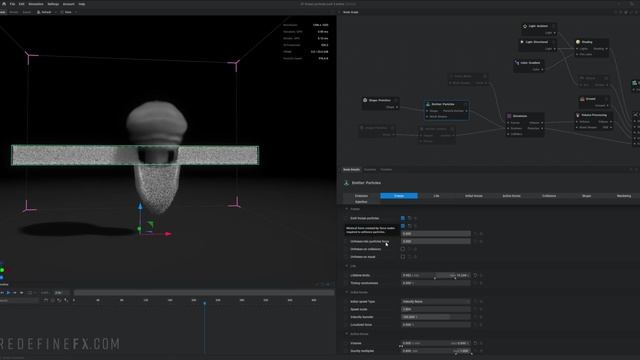Switch to the Emission tab

click(361, 196)
